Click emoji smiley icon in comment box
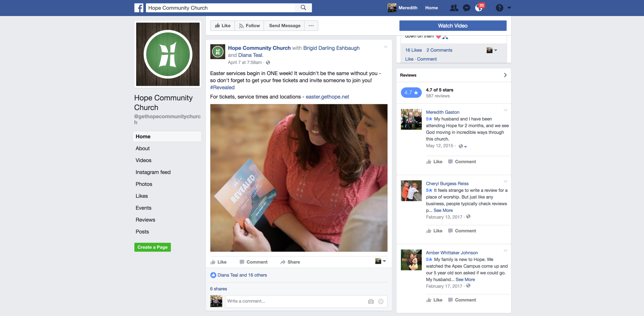This screenshot has height=316, width=644. pos(381,301)
